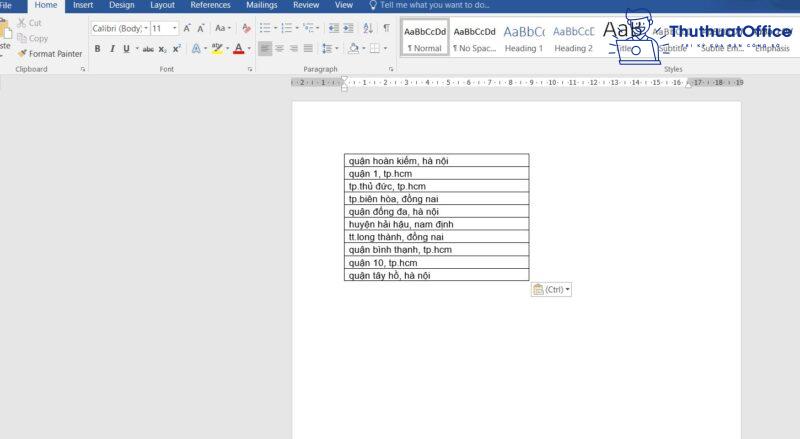800x439 pixels.
Task: Open the Paste Options (Ctrl) button
Action: tap(551, 289)
